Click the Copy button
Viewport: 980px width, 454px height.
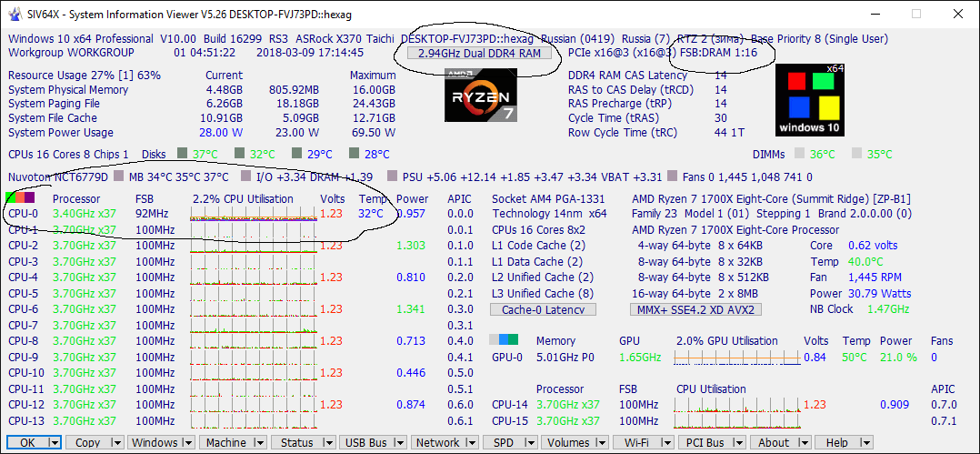(x=88, y=443)
